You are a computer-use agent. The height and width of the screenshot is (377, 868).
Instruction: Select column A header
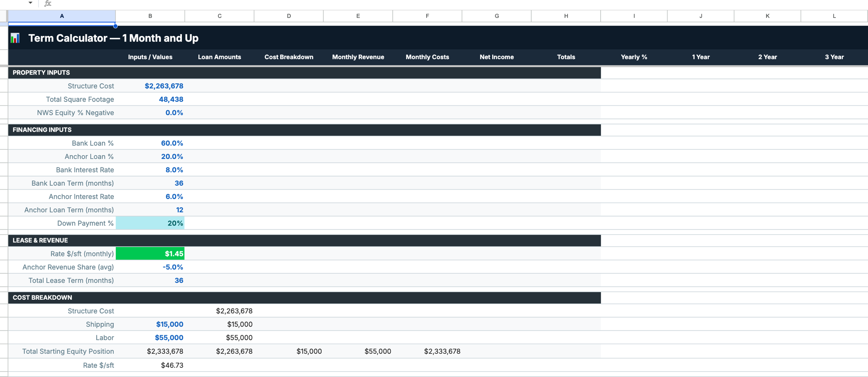tap(62, 16)
